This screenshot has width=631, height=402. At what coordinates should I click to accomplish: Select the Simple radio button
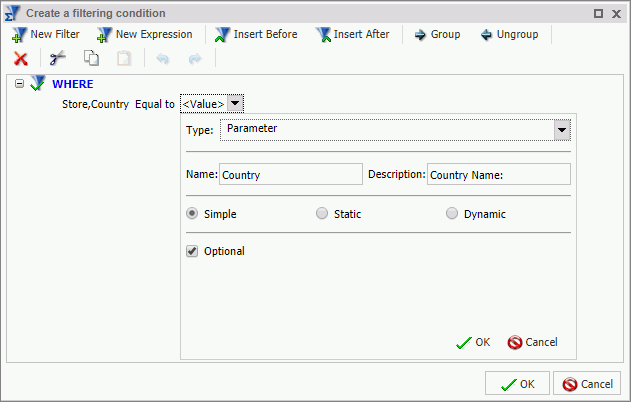coord(192,213)
